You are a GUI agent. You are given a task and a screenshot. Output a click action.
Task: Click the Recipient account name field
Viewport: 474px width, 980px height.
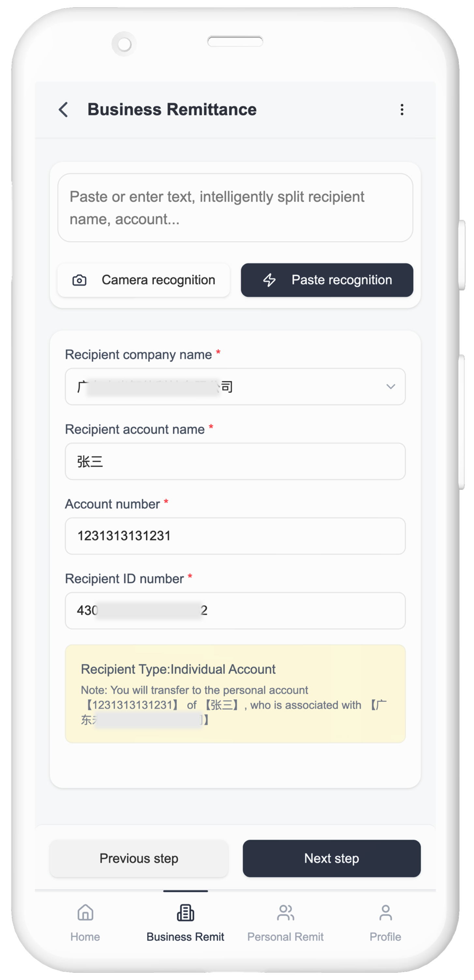tap(235, 461)
